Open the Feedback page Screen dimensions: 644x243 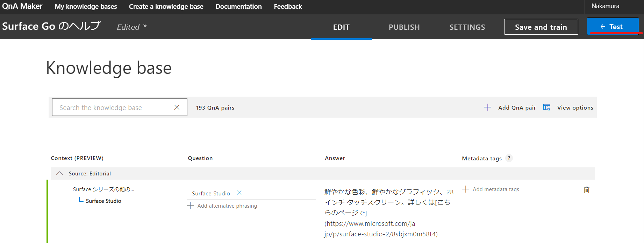(x=288, y=7)
